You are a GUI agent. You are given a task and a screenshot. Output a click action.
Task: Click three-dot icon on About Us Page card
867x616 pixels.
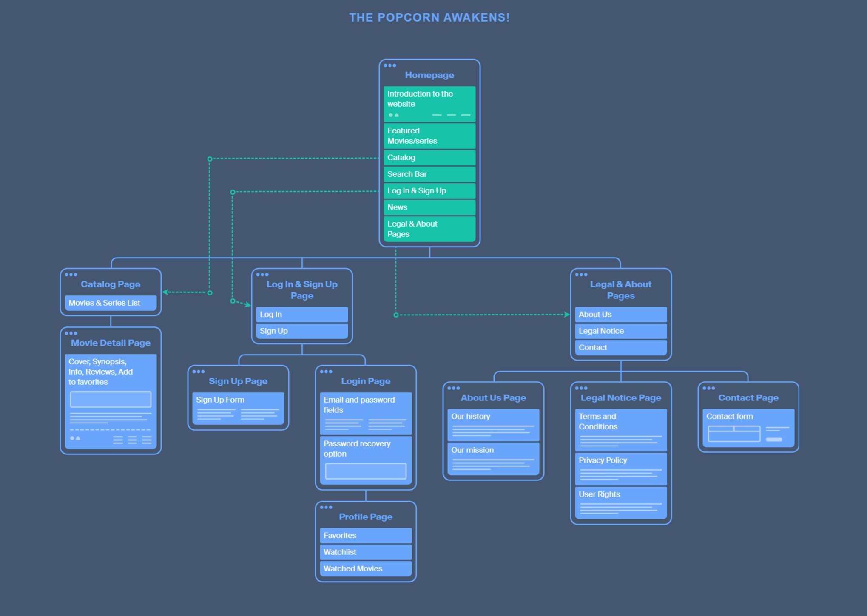tap(454, 388)
